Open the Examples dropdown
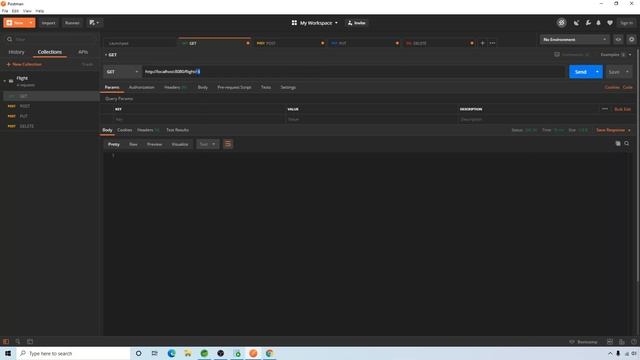640x360 pixels. 616,54
